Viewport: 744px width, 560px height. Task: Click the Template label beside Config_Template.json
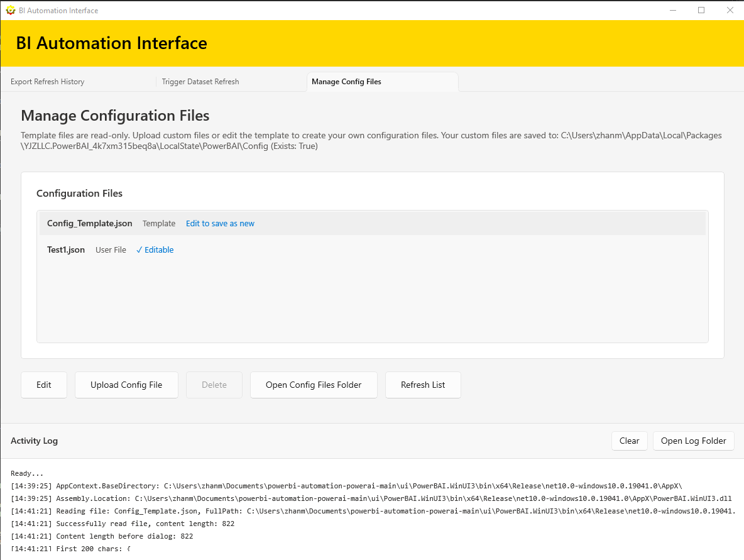(159, 223)
